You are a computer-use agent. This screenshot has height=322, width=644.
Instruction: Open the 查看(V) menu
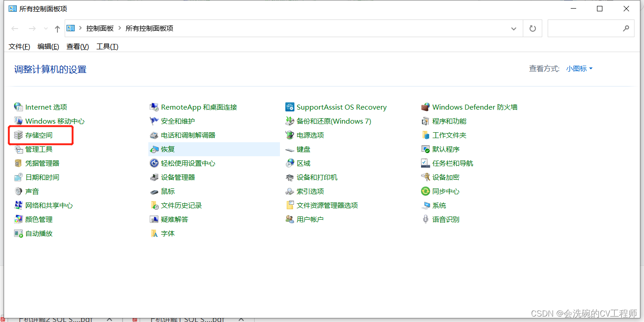(x=77, y=46)
